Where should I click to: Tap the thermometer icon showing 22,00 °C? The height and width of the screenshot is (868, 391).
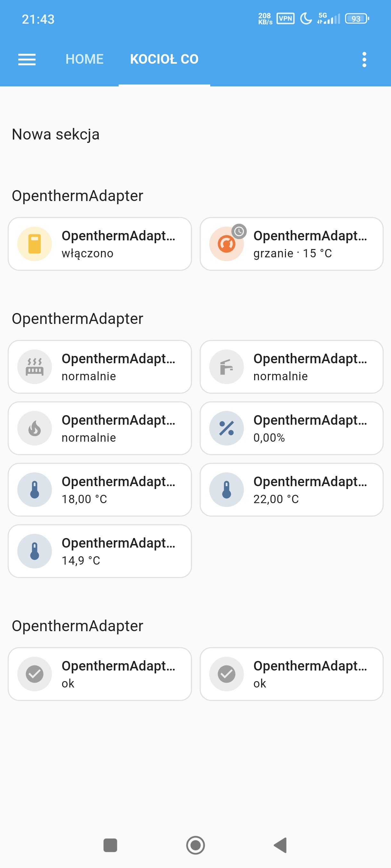(226, 490)
